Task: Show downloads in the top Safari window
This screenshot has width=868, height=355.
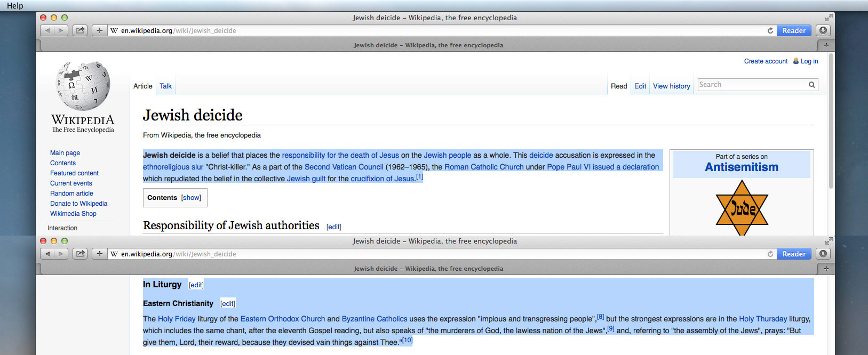Action: pyautogui.click(x=823, y=30)
